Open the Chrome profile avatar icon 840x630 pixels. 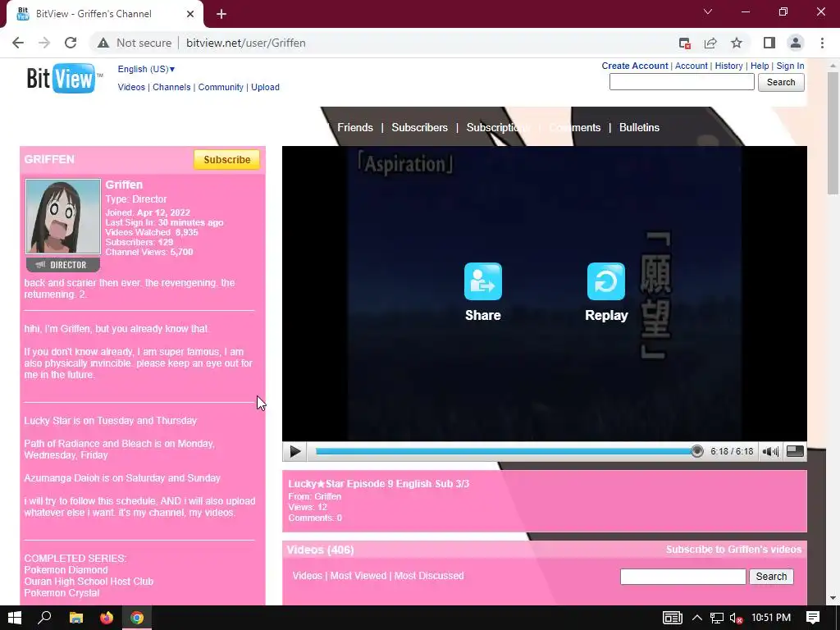pyautogui.click(x=796, y=43)
